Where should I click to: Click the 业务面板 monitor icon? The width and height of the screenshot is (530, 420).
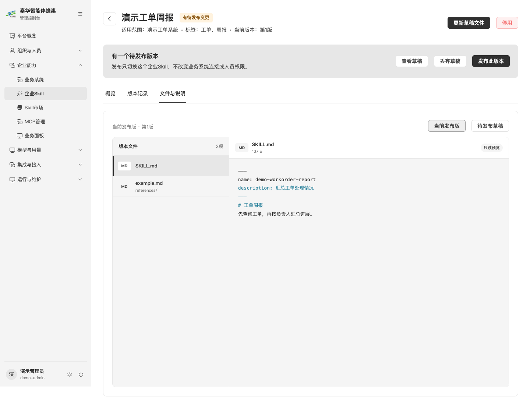coord(20,135)
